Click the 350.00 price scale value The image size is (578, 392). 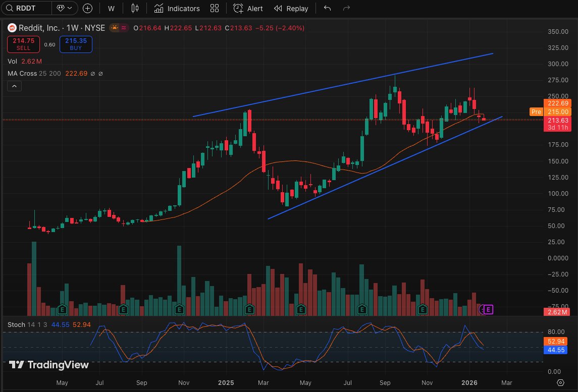(558, 32)
